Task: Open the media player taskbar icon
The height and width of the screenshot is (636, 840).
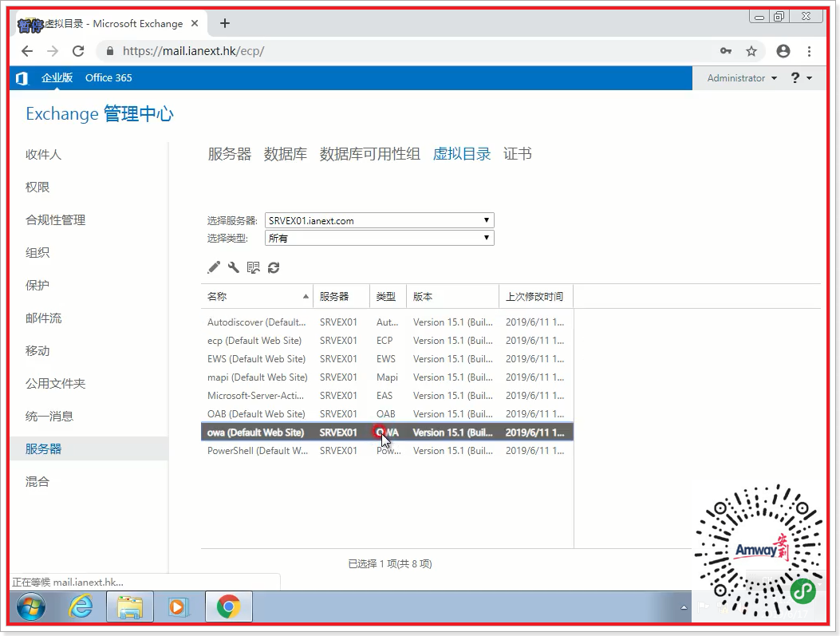Action: coord(178,607)
